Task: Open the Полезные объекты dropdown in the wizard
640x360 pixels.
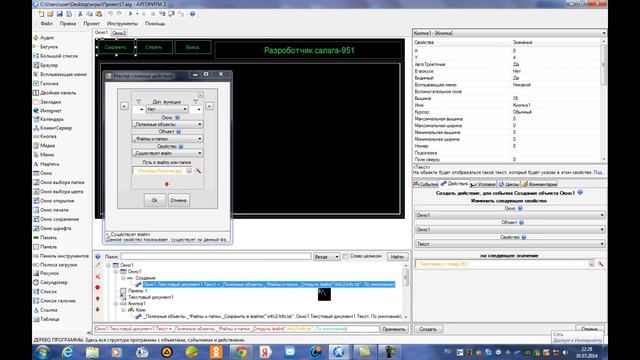Action: pos(168,124)
